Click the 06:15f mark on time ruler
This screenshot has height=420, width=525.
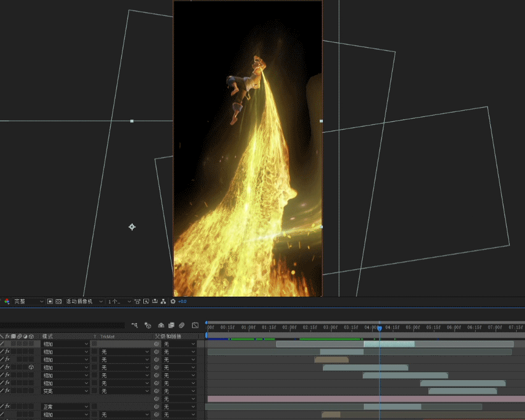pyautogui.click(x=475, y=327)
